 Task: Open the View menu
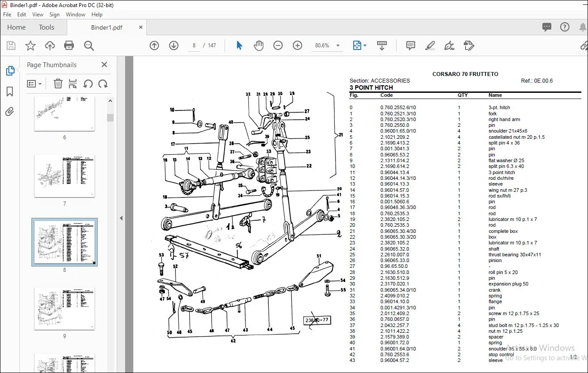[38, 15]
